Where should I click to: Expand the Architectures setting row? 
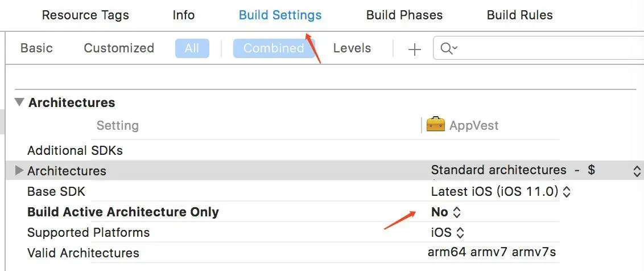(19, 170)
